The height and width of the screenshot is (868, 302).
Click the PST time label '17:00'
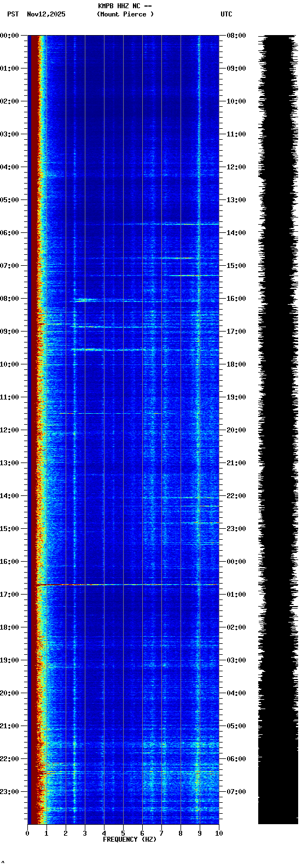click(x=9, y=595)
